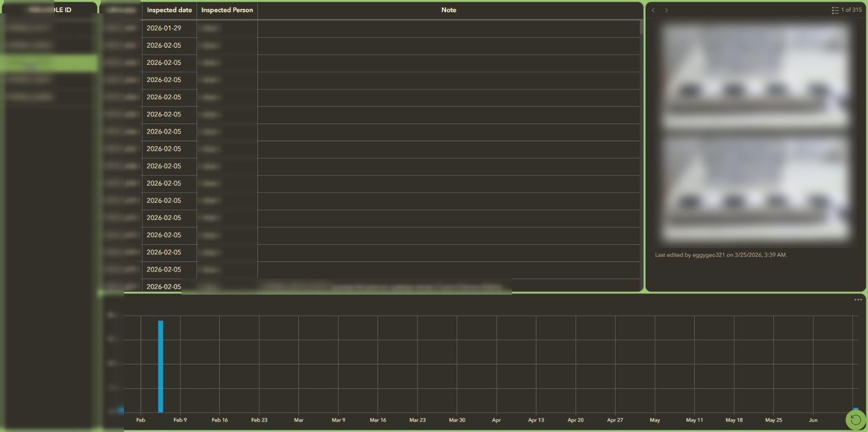Click the 'Mar 30' axis label
Image resolution: width=868 pixels, height=432 pixels.
point(457,420)
